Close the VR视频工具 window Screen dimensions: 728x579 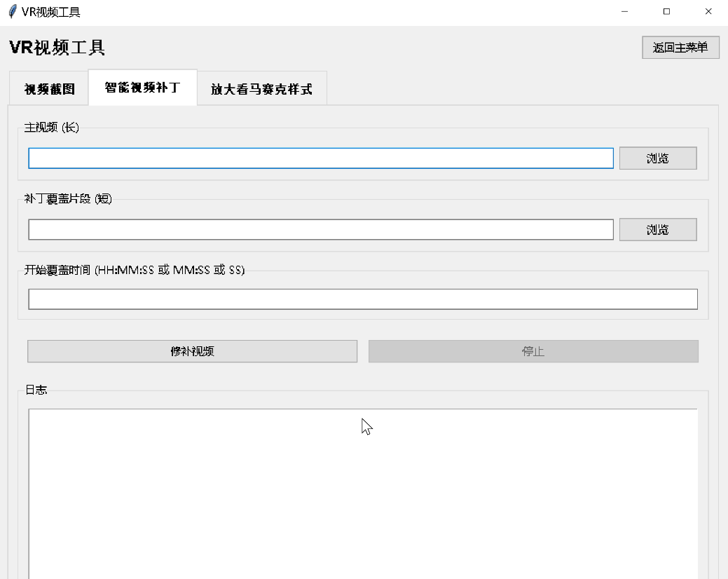pos(708,12)
